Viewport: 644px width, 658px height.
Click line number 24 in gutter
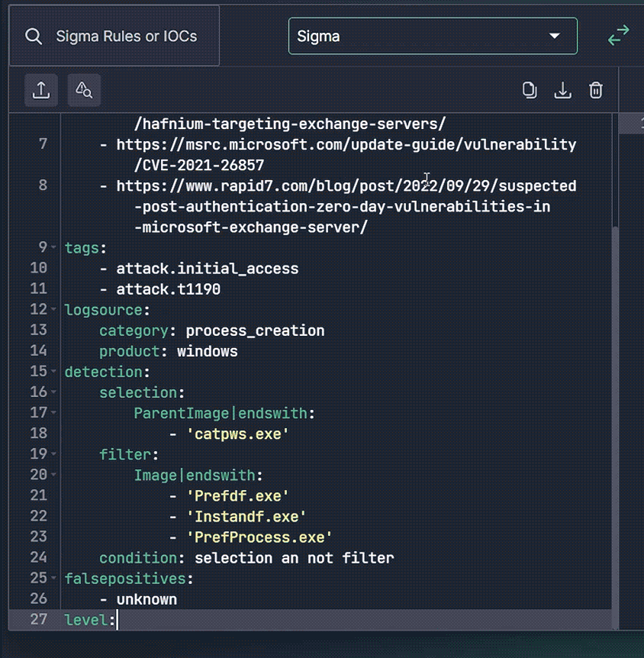coord(39,557)
